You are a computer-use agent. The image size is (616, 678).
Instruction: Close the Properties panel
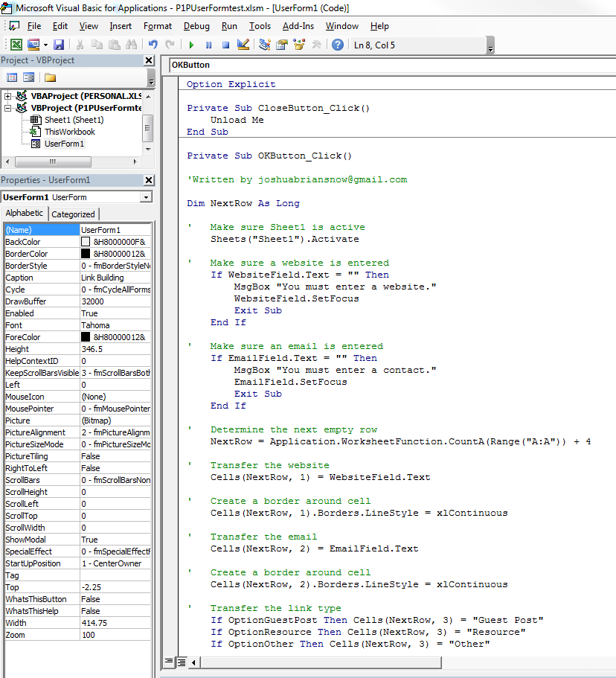(x=149, y=180)
